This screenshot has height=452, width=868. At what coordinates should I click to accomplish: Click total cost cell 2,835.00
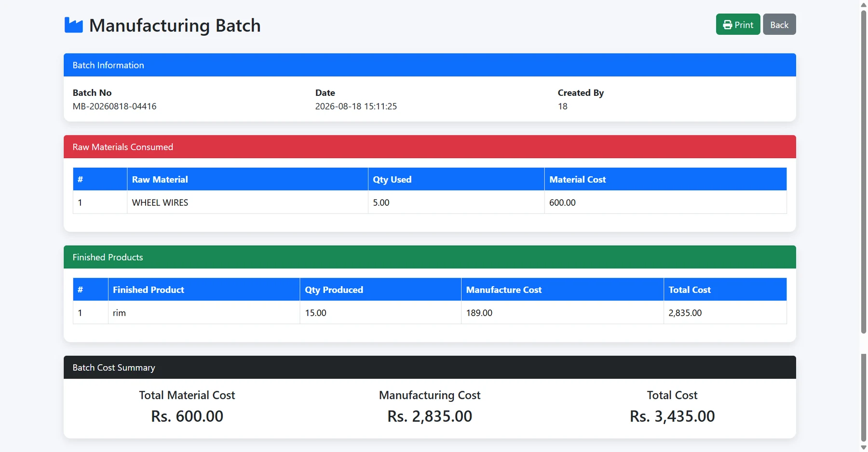coord(725,313)
